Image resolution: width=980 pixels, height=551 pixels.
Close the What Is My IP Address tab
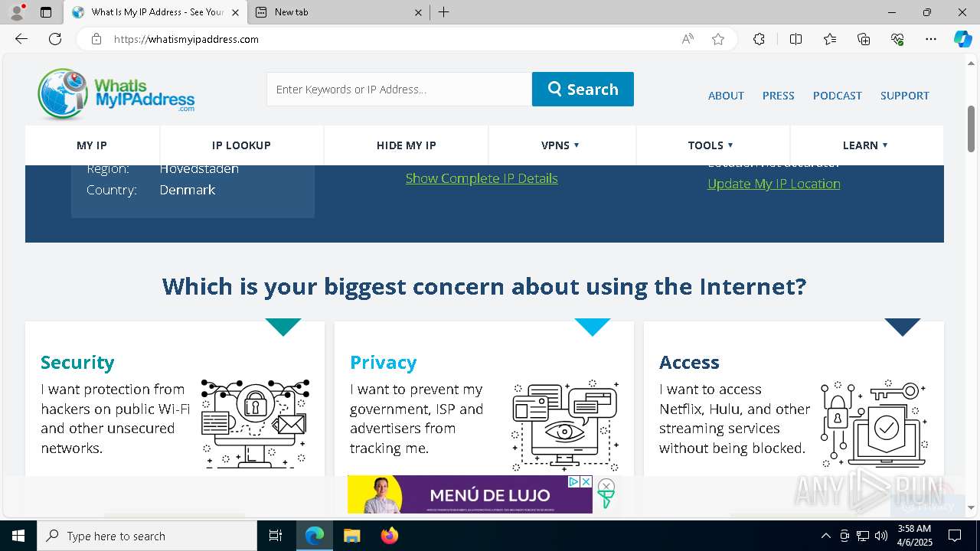pos(235,12)
